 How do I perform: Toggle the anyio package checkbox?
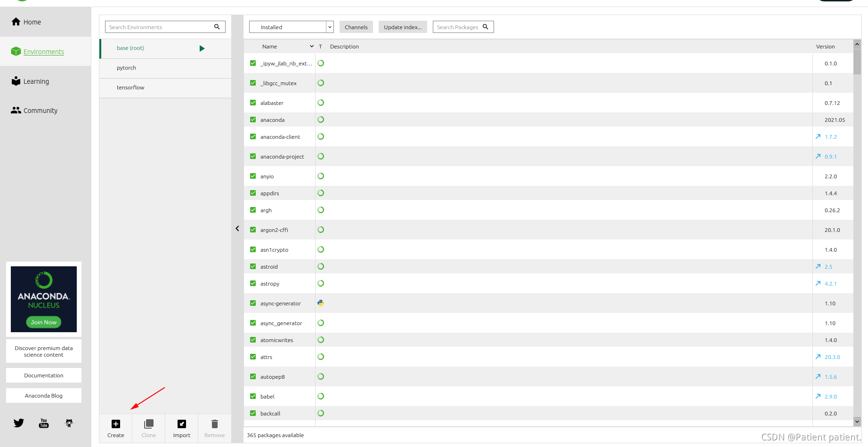tap(253, 176)
